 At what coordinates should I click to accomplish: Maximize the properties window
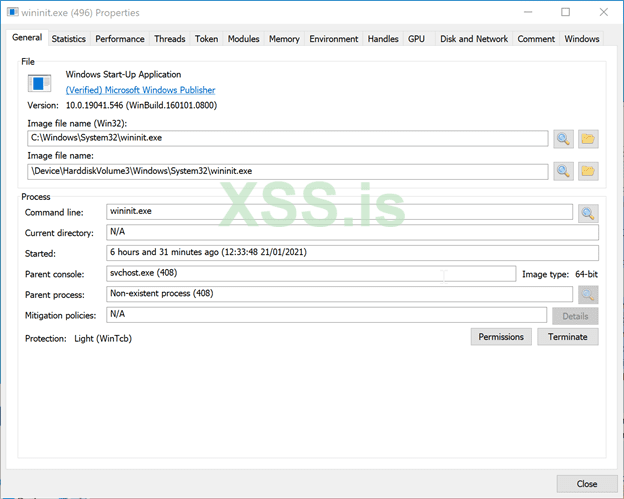pyautogui.click(x=565, y=12)
